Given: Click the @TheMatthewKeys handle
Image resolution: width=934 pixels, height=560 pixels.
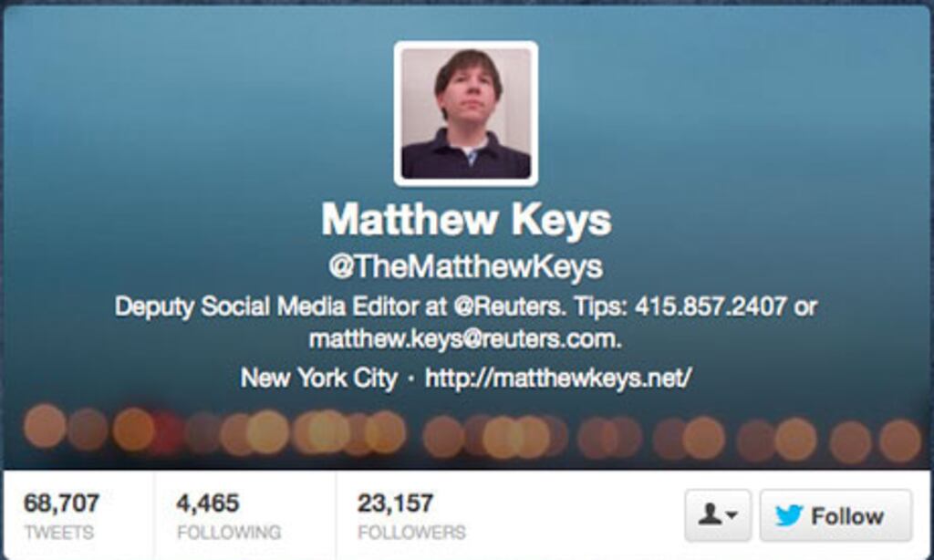Looking at the screenshot, I should coord(466,267).
